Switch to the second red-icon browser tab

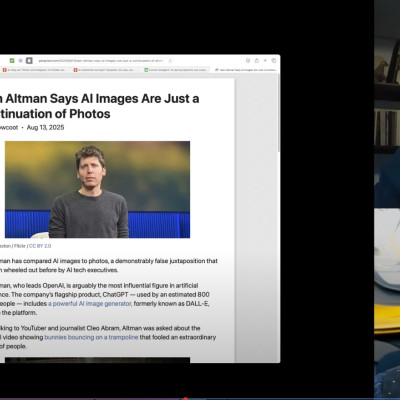[x=105, y=70]
